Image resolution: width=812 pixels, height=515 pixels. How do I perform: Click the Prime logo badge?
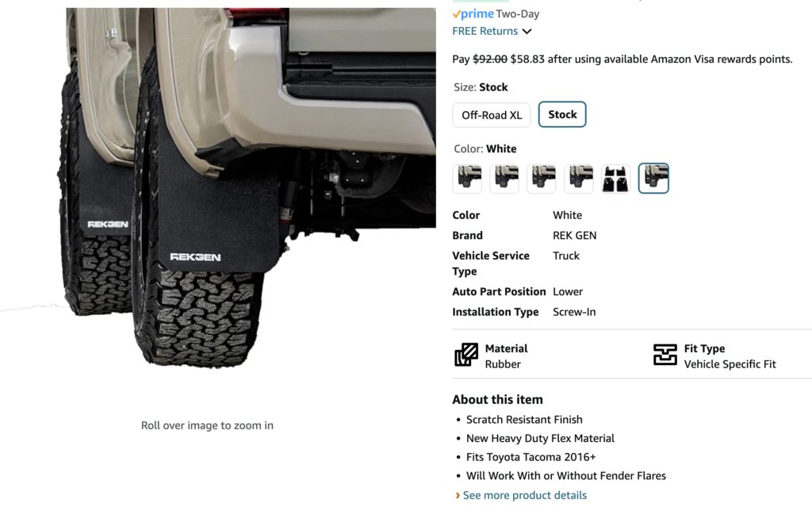[x=473, y=14]
